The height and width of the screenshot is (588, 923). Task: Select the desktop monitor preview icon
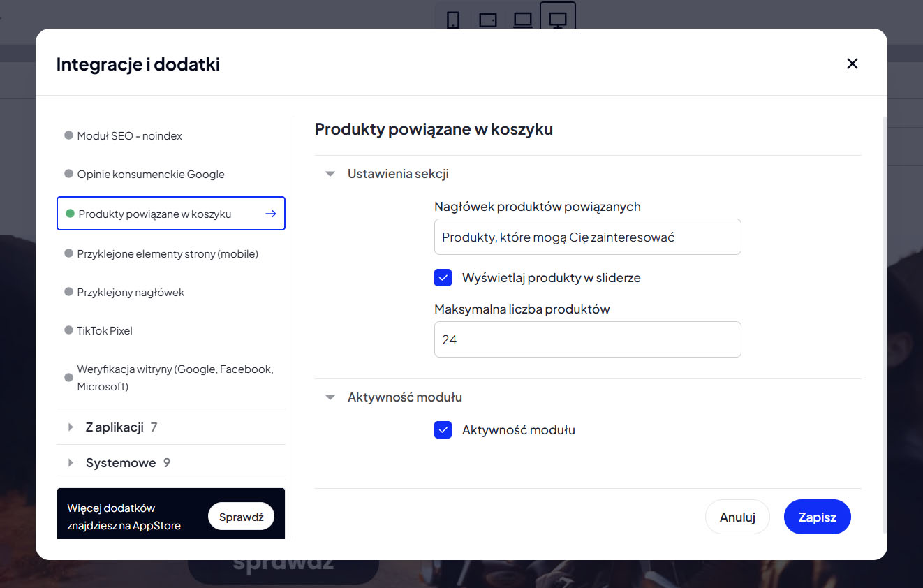(558, 20)
